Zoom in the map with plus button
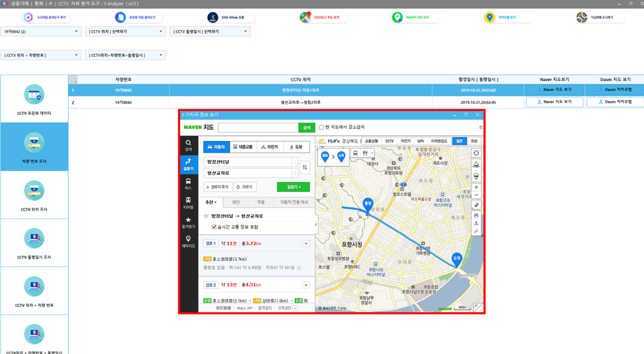This screenshot has width=644, height=354. 476,187
